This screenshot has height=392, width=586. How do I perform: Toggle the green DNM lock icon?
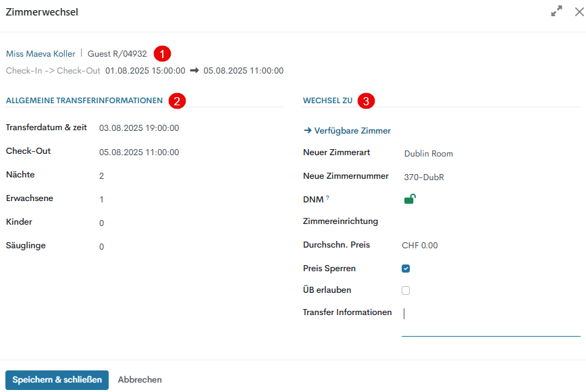(x=409, y=198)
